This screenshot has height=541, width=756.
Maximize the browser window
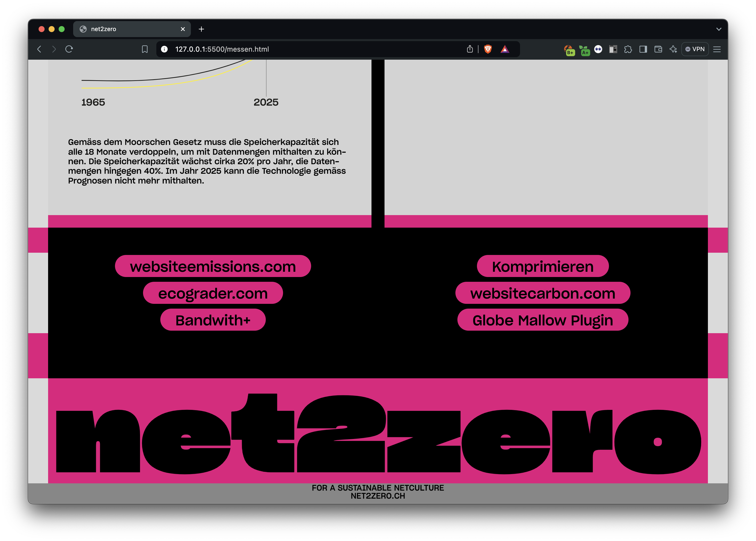point(62,29)
